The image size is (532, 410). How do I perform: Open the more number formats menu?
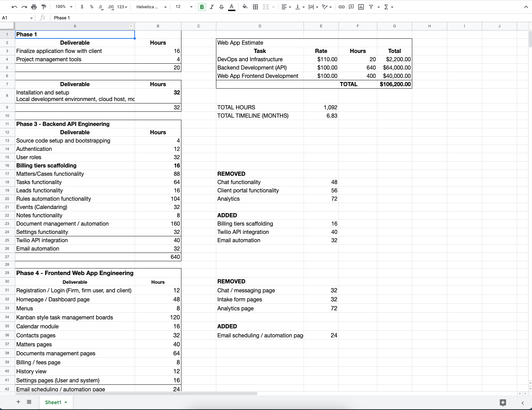pos(122,7)
